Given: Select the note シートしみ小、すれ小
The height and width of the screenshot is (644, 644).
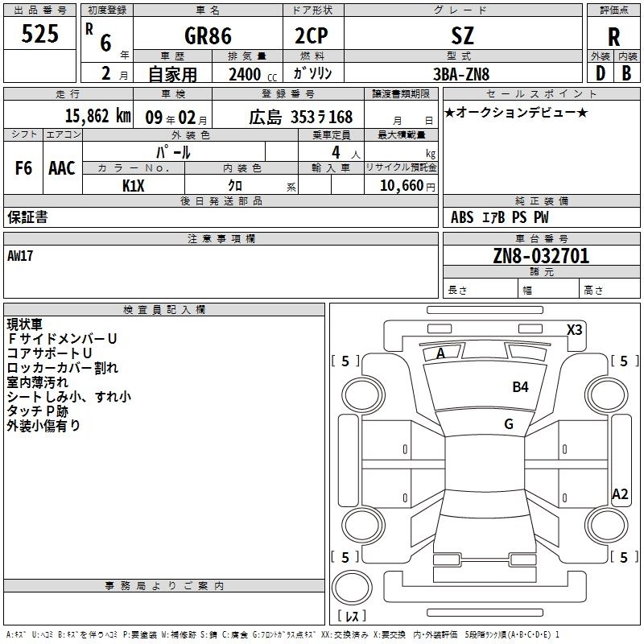Looking at the screenshot, I should 69,396.
